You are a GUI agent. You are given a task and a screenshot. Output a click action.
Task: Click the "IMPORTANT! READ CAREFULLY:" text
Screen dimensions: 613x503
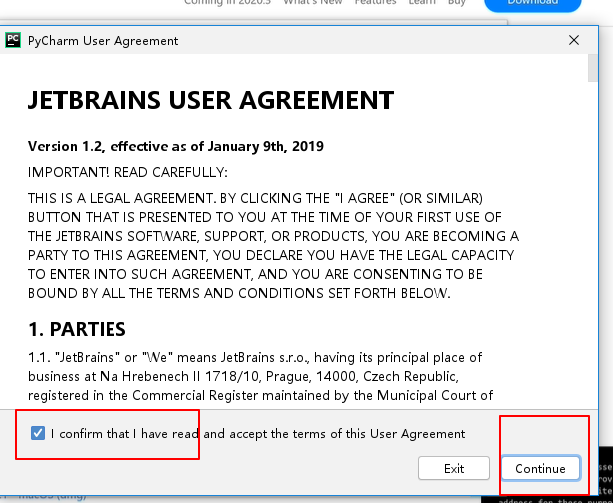[x=127, y=172]
